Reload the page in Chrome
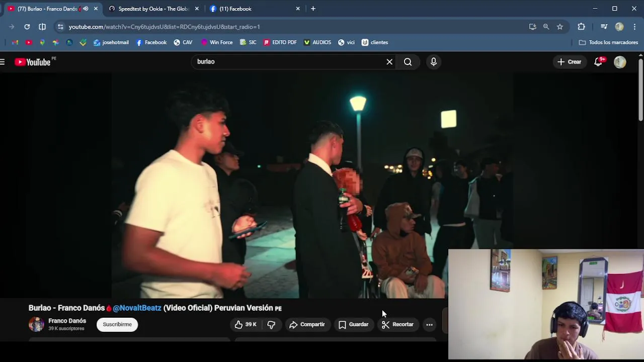The height and width of the screenshot is (362, 644). click(27, 27)
